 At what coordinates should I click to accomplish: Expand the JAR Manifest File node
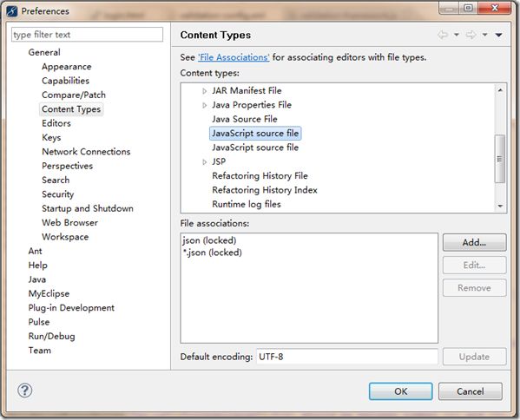tap(205, 91)
